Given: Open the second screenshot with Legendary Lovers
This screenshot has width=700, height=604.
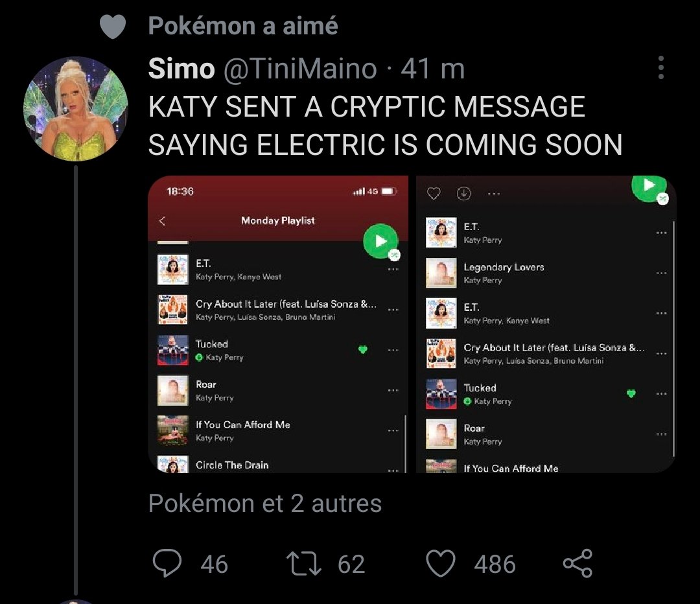Looking at the screenshot, I should [546, 324].
